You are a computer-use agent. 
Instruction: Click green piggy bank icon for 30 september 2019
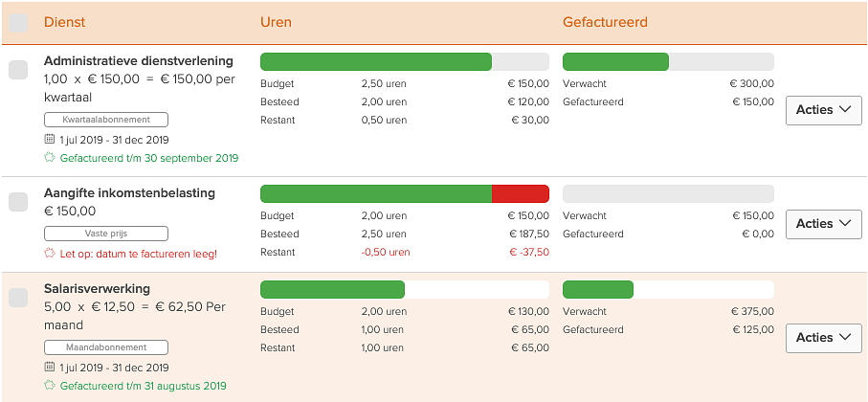tap(50, 158)
